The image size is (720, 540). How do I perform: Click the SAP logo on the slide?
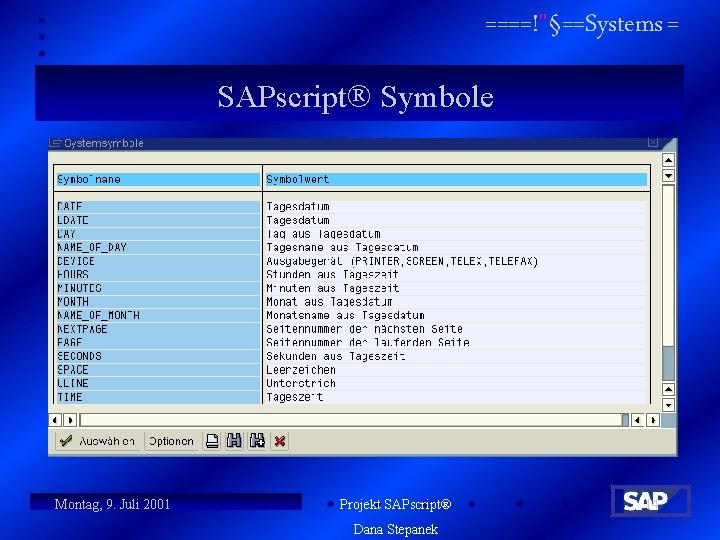(651, 501)
